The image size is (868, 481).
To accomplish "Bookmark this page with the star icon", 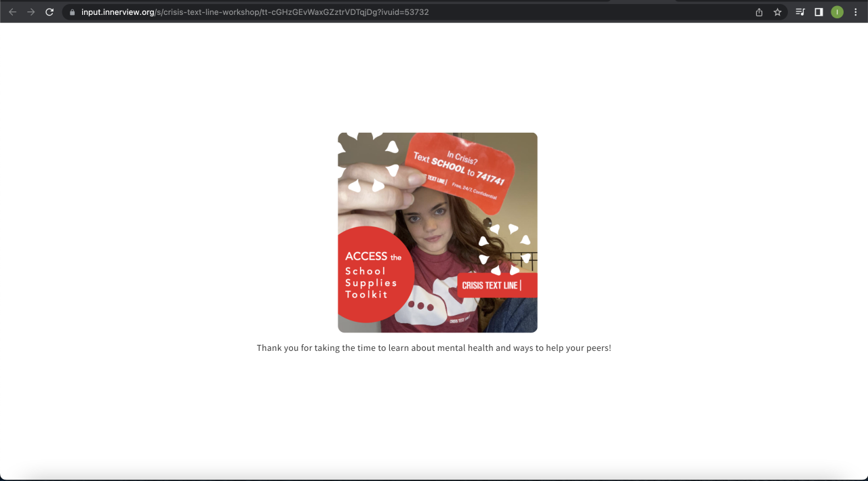I will (x=778, y=12).
